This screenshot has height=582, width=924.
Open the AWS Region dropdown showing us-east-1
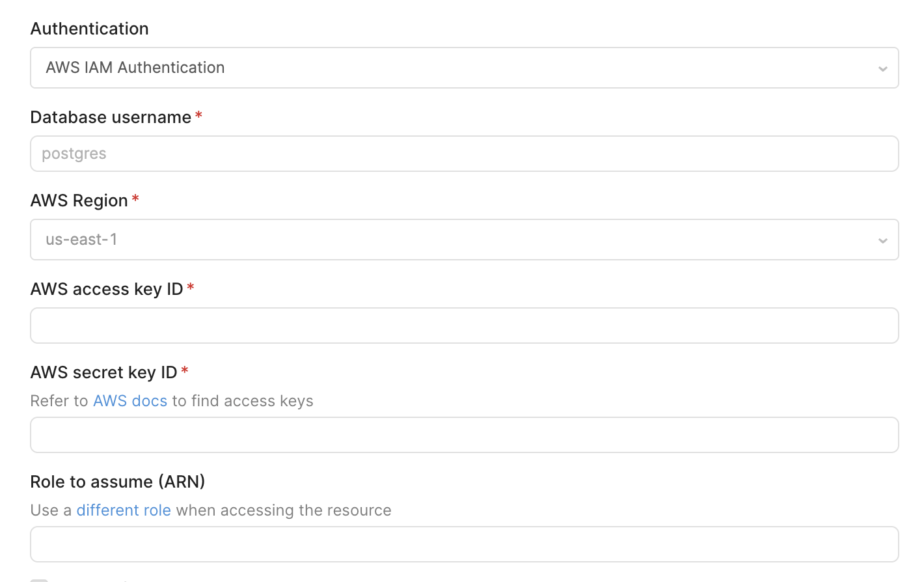coord(464,240)
